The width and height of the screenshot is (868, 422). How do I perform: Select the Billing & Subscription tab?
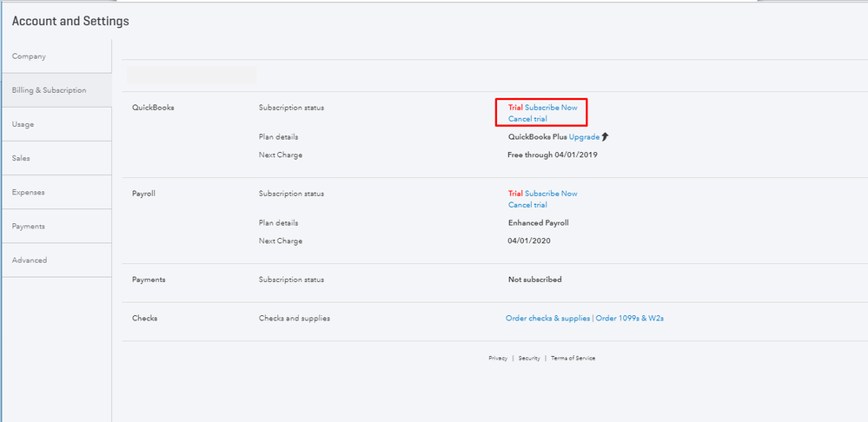pyautogui.click(x=49, y=90)
